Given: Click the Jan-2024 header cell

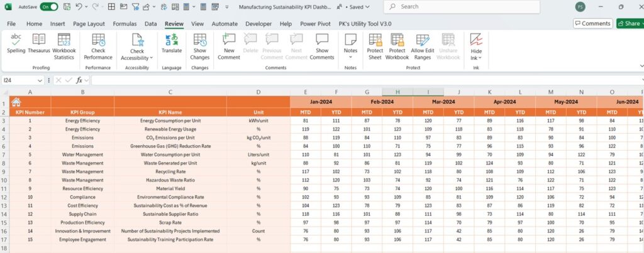Looking at the screenshot, I should click(x=321, y=102).
